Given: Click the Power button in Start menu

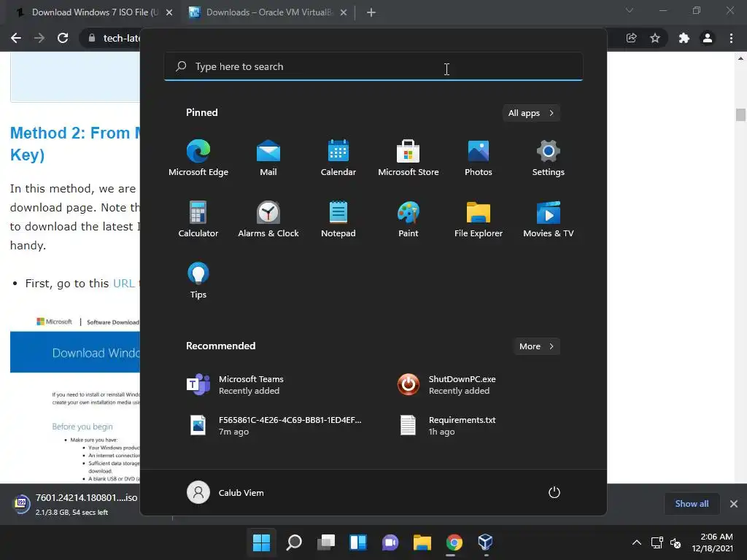Looking at the screenshot, I should click(x=554, y=492).
